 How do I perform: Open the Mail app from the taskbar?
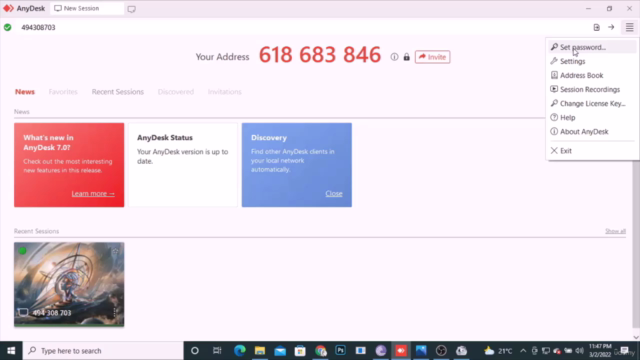(280, 351)
